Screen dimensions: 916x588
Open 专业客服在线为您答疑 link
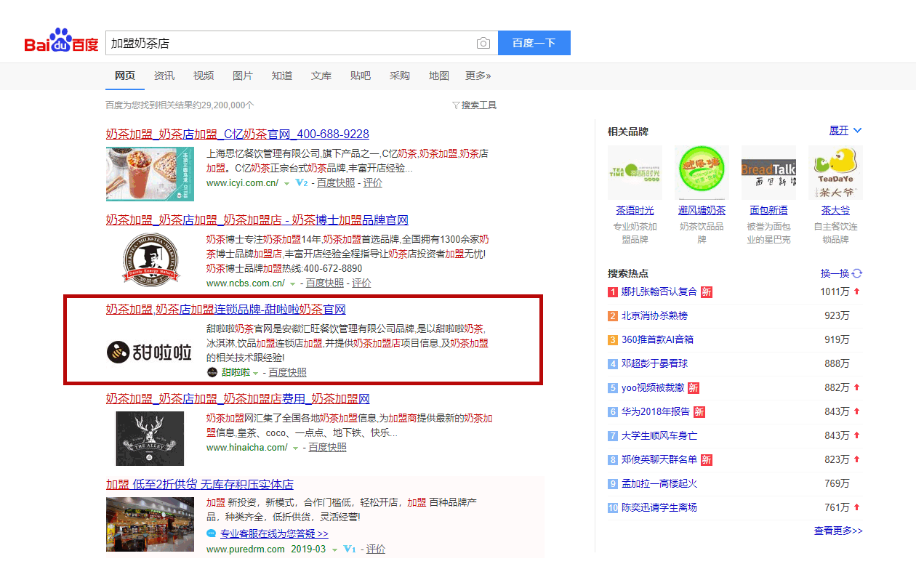(x=275, y=533)
